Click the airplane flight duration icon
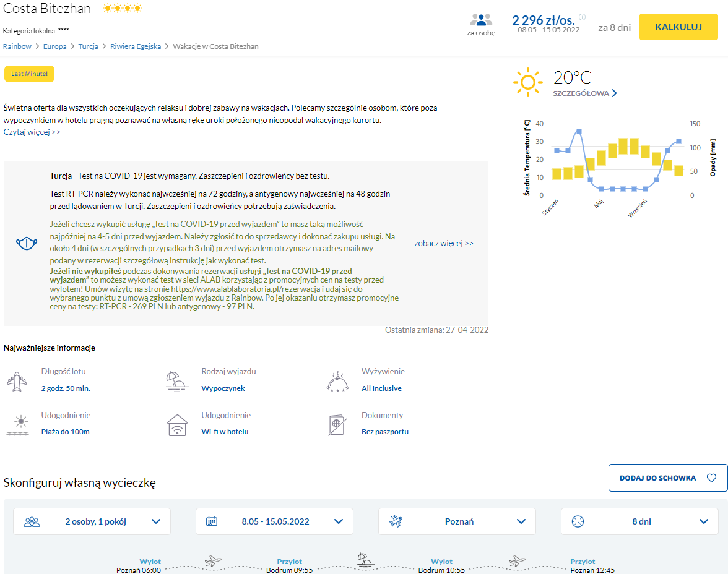The height and width of the screenshot is (574, 728). (x=17, y=380)
